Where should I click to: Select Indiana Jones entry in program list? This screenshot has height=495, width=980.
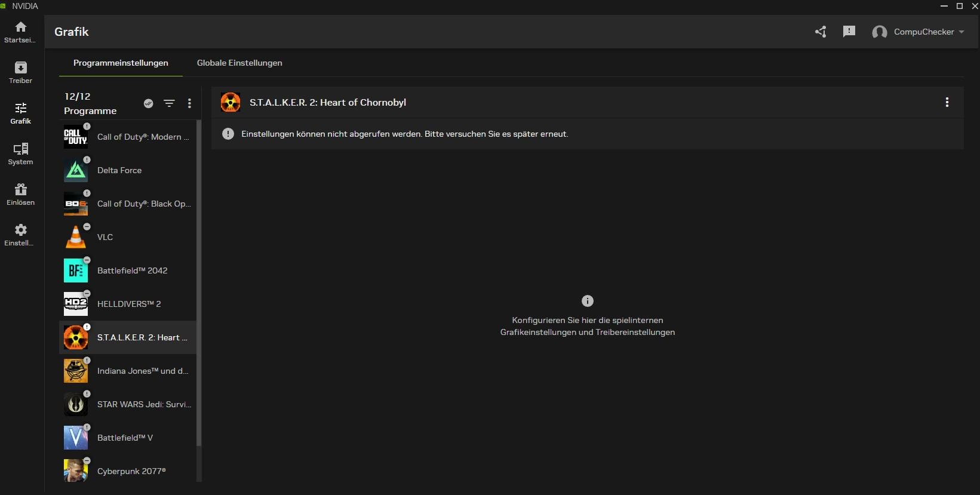(x=128, y=371)
